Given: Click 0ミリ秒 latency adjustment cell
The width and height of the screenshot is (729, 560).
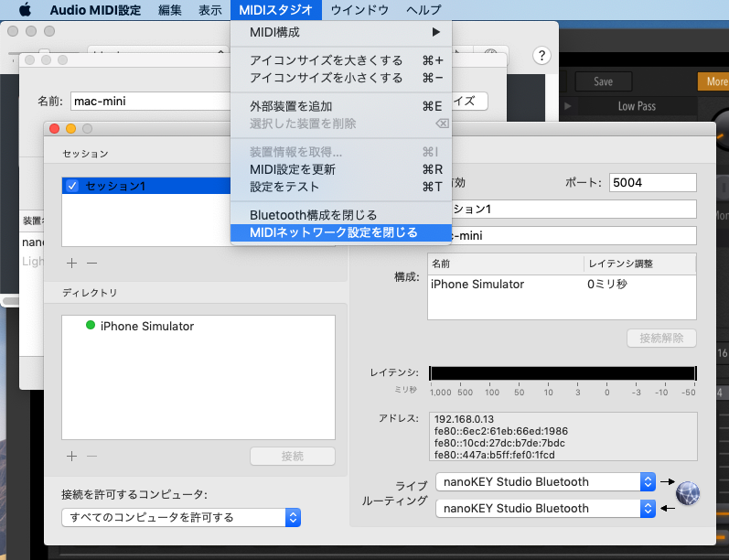Looking at the screenshot, I should 607,285.
